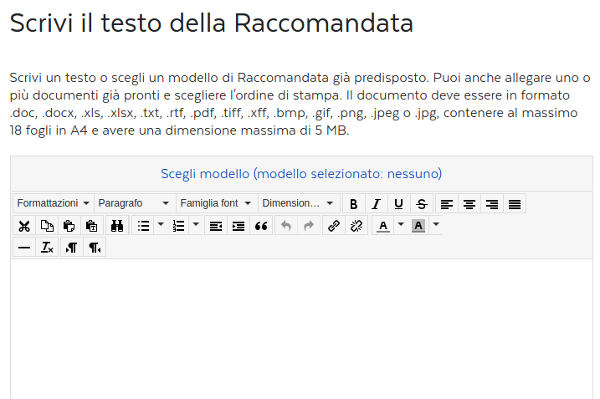Viewport: 600px width, 399px height.
Task: Apply text color
Action: tap(383, 226)
